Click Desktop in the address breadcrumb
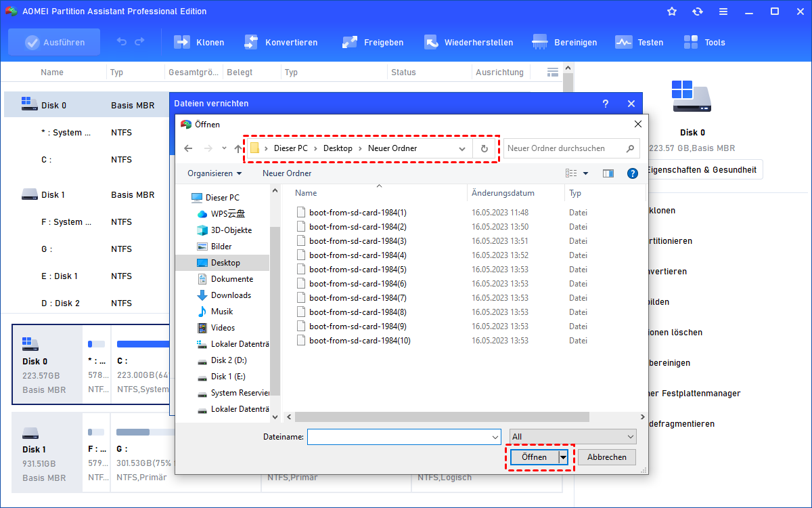 (338, 148)
